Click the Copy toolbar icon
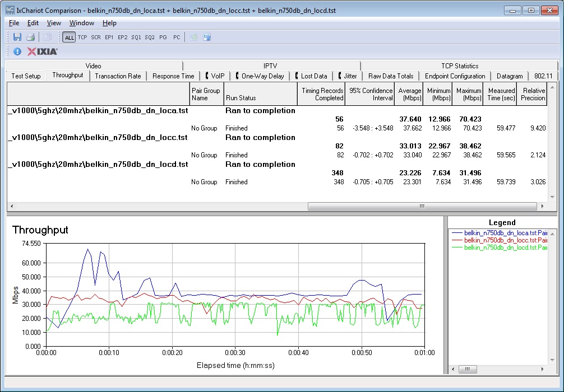The height and width of the screenshot is (392, 564). click(x=47, y=37)
